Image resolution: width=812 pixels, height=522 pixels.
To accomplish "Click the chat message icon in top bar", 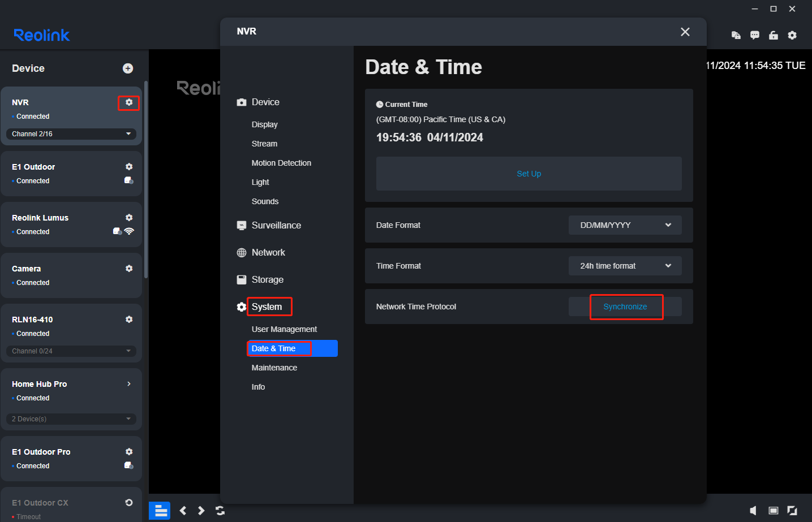I will pyautogui.click(x=754, y=35).
